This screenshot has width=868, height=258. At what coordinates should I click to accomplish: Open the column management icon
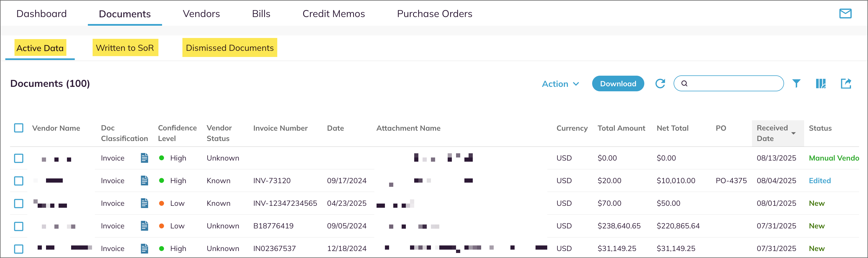tap(821, 83)
